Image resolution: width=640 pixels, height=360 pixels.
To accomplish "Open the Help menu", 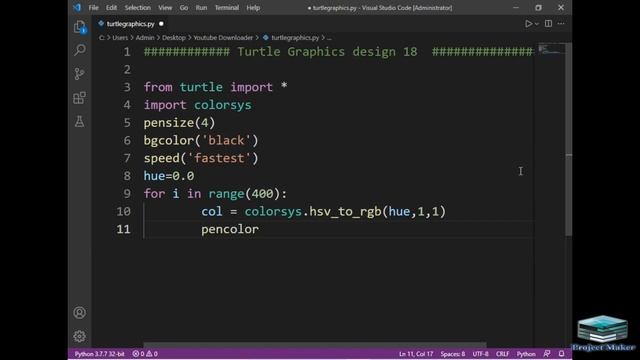I will tap(253, 8).
